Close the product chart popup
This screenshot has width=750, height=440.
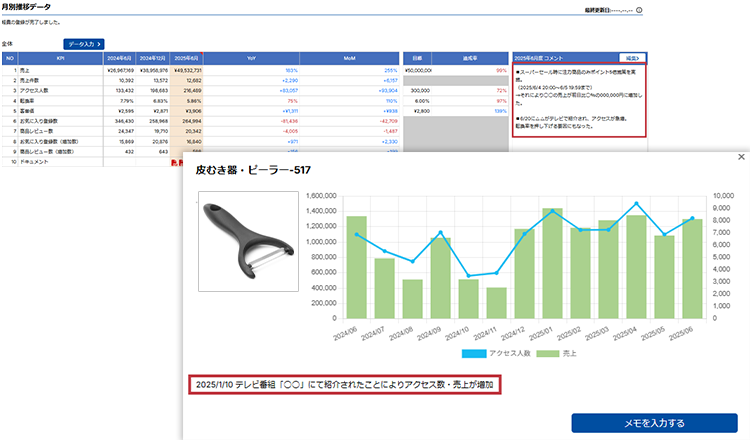click(x=740, y=157)
